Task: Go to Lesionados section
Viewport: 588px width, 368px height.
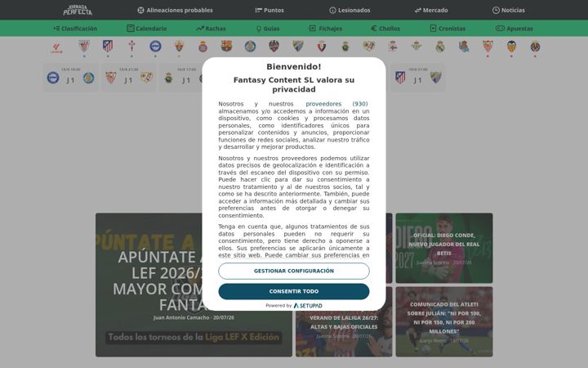Action: pyautogui.click(x=350, y=10)
